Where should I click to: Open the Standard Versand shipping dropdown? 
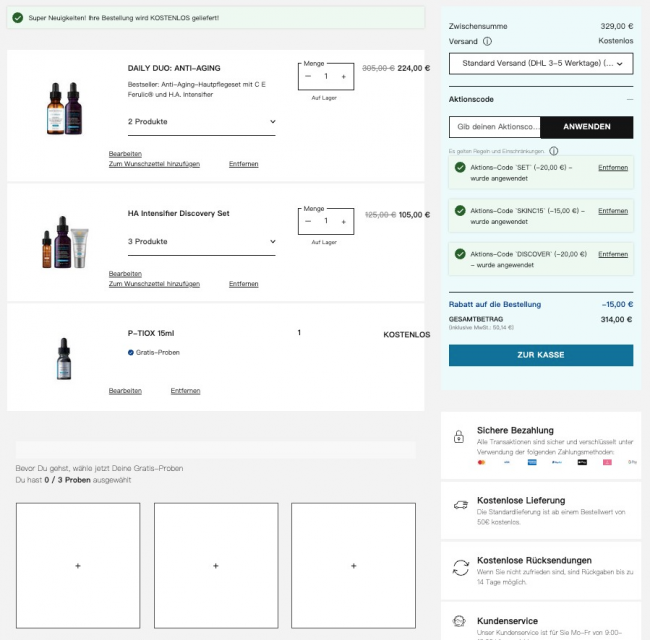click(x=540, y=64)
